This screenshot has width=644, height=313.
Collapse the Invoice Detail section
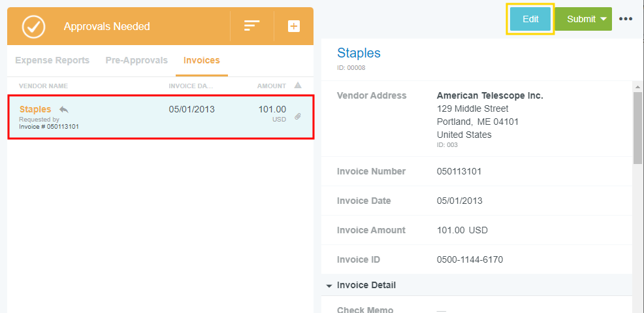pyautogui.click(x=328, y=286)
